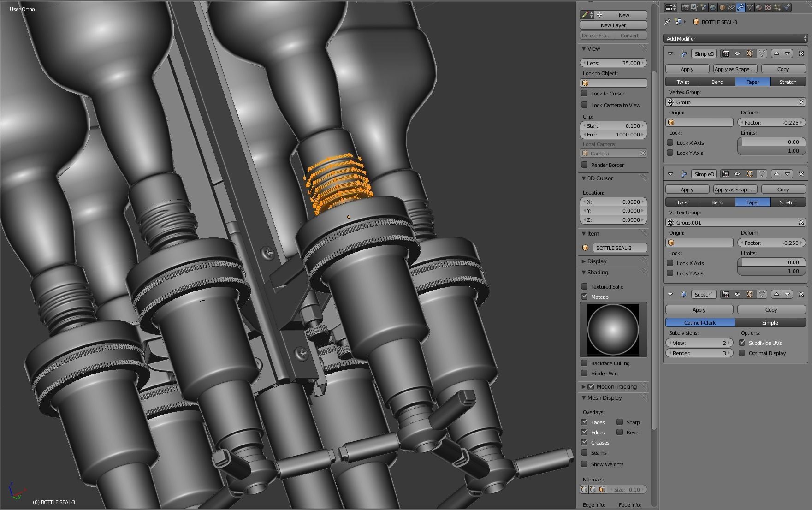Hide Subsurf modifier in viewport
The image size is (812, 510).
point(738,295)
